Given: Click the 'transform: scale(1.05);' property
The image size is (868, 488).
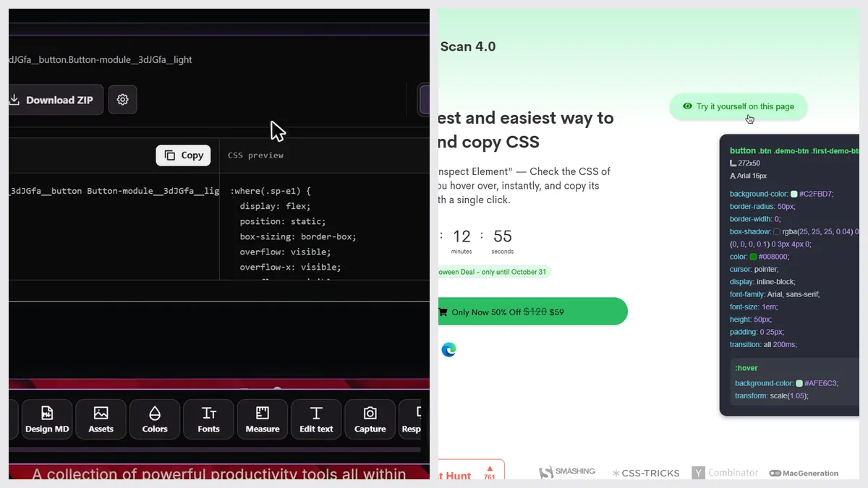Looking at the screenshot, I should [772, 396].
